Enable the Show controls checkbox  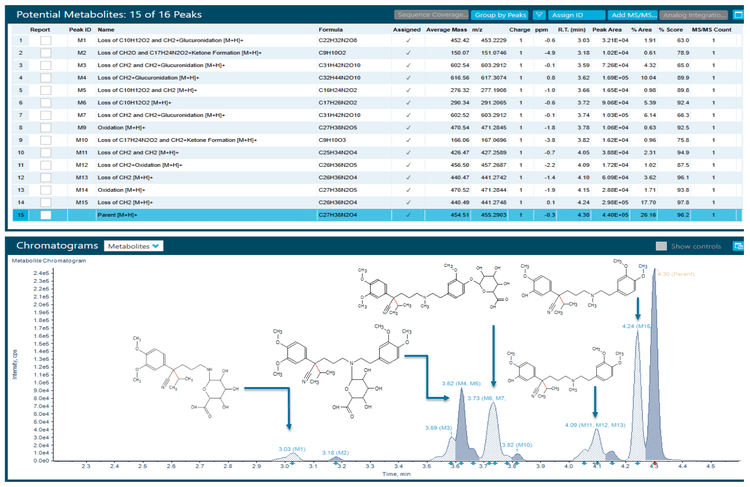click(x=661, y=245)
